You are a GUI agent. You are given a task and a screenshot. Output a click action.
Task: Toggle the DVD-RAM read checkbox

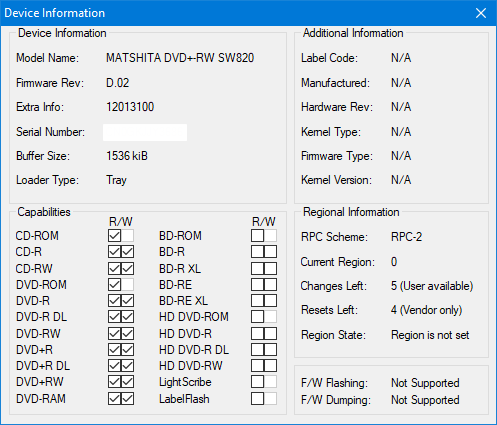click(x=114, y=399)
